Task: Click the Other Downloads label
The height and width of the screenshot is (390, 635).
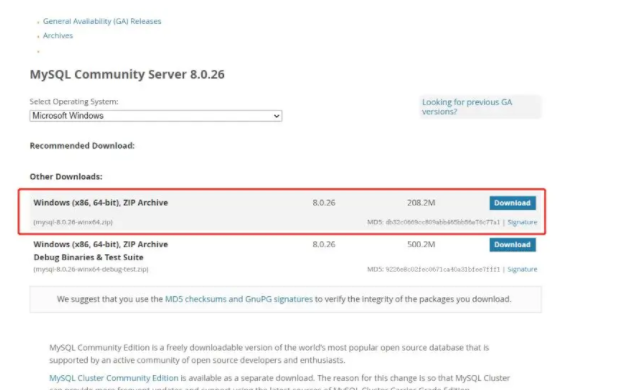Action: tap(66, 177)
